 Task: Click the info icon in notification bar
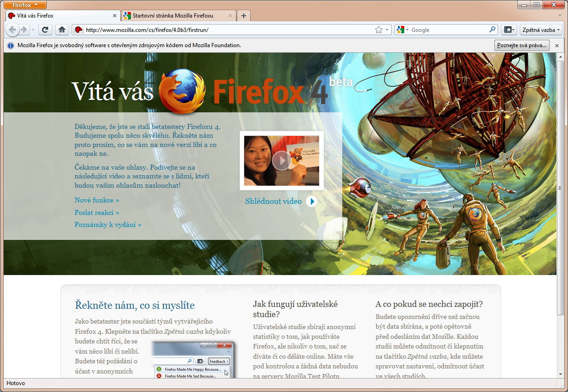[x=11, y=45]
